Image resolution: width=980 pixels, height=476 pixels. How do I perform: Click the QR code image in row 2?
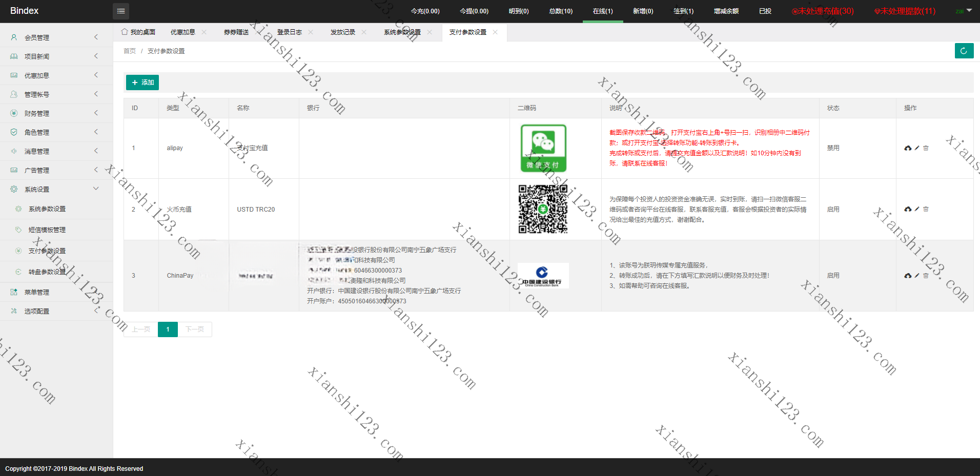pyautogui.click(x=543, y=209)
